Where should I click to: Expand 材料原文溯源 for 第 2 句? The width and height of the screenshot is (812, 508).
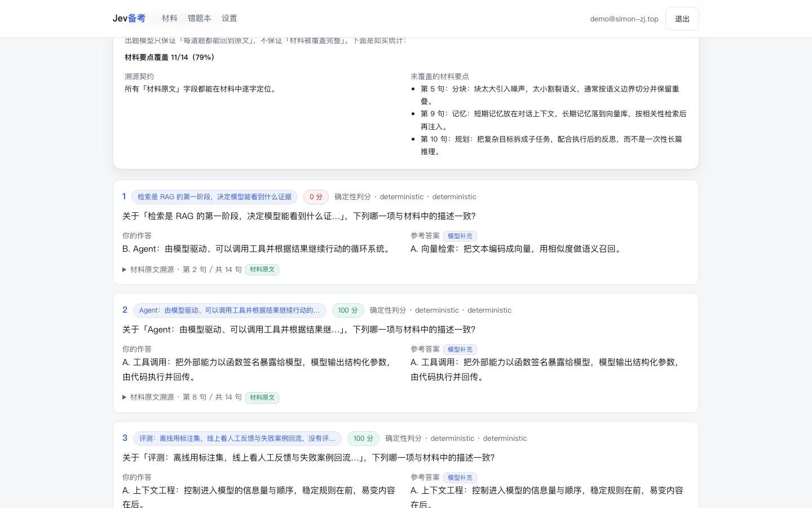click(x=182, y=270)
